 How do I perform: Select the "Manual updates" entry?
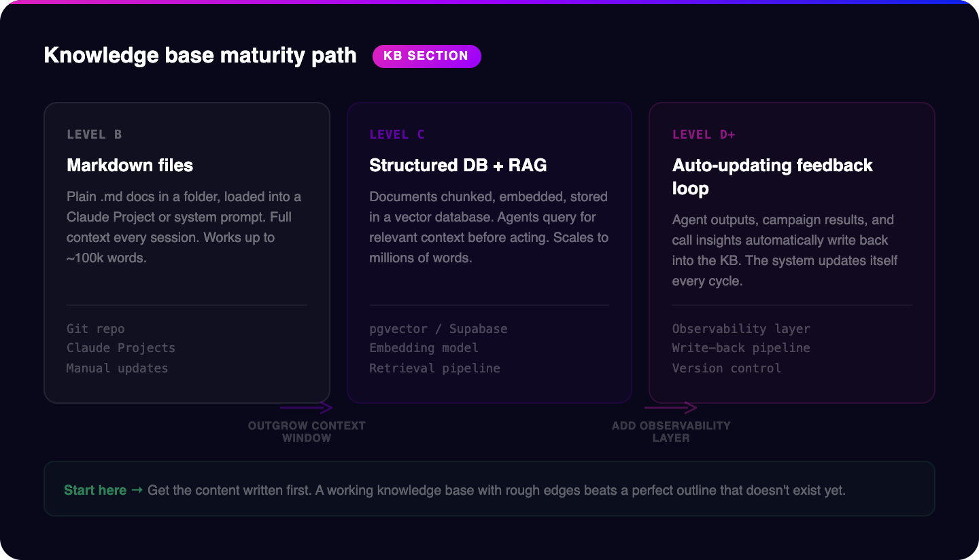(117, 368)
